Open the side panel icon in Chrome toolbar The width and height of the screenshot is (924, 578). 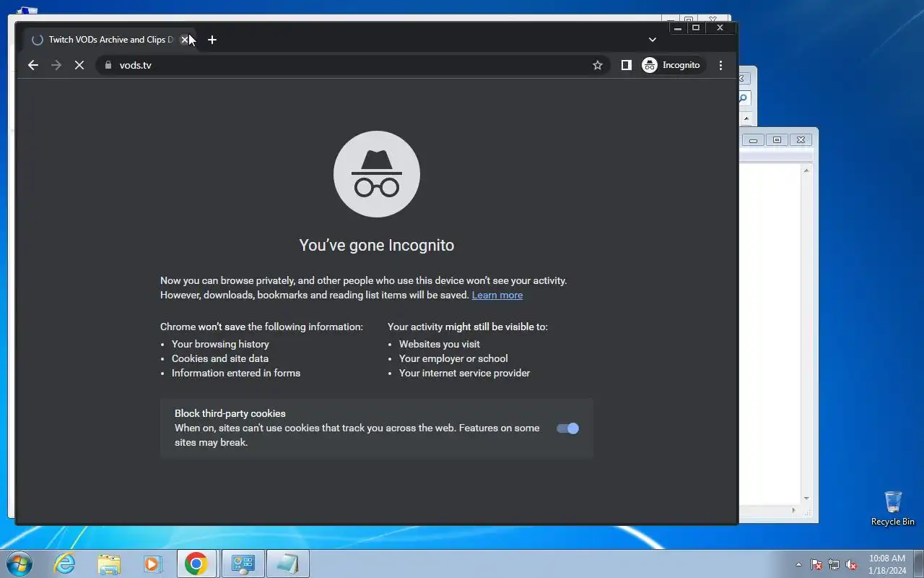(626, 65)
